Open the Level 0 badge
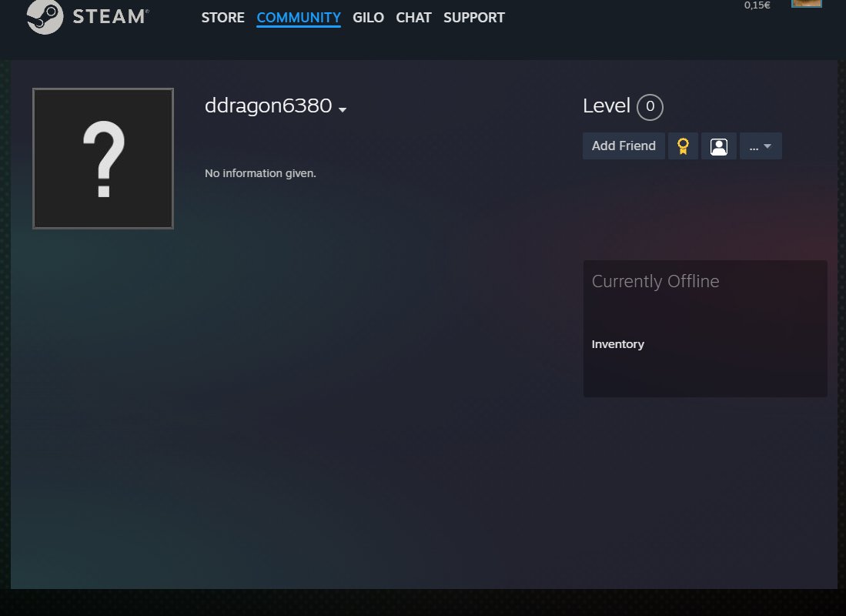 click(650, 106)
